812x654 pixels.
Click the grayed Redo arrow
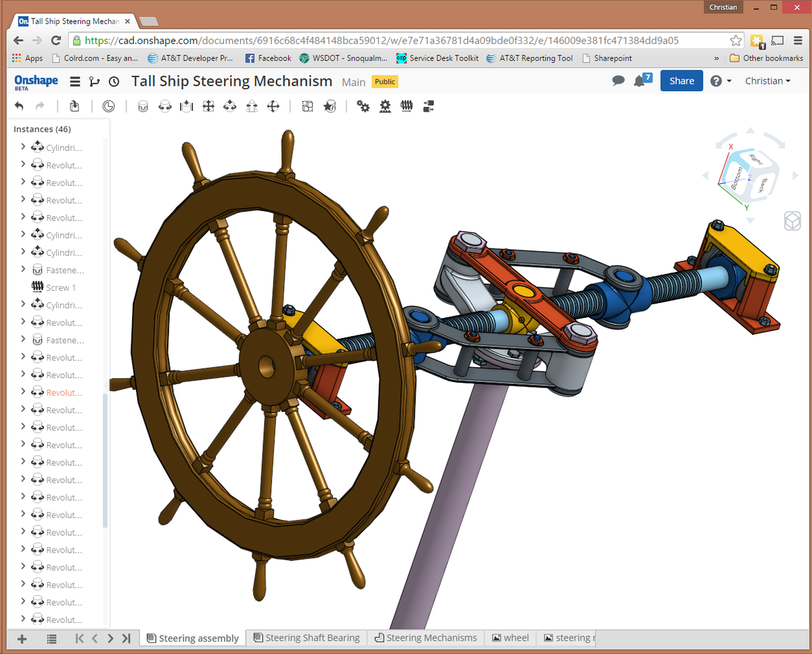pos(40,106)
